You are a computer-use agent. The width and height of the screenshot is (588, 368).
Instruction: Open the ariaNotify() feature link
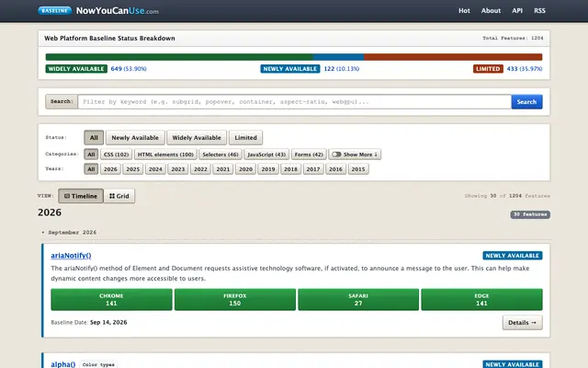pyautogui.click(x=71, y=256)
